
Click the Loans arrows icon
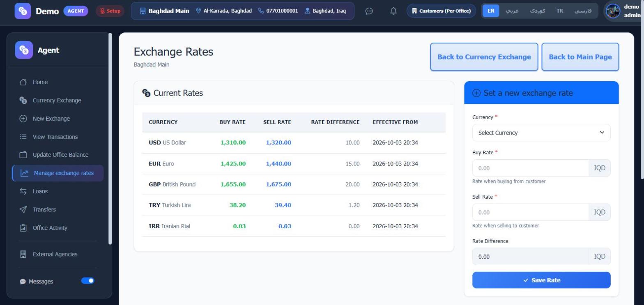[x=23, y=191]
